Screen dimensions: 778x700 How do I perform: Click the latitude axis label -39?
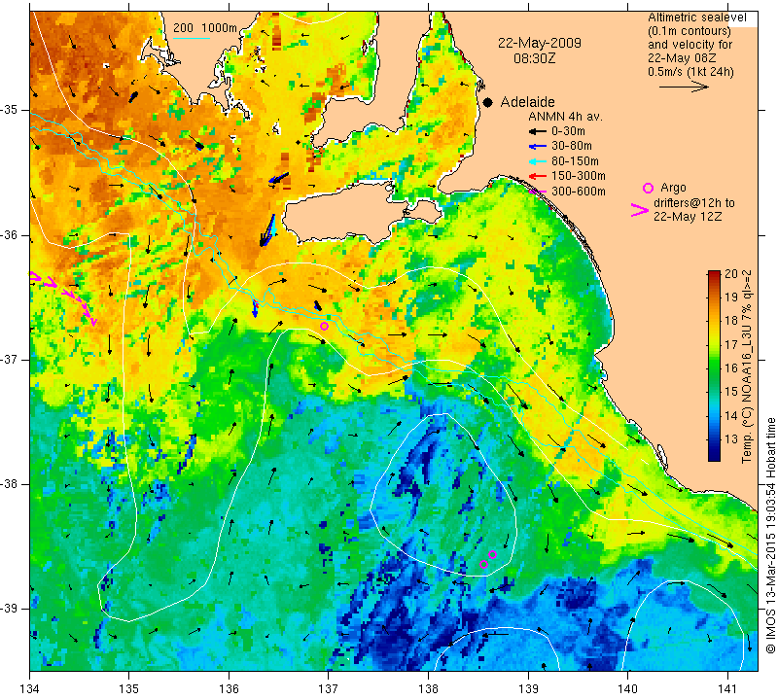(x=10, y=609)
